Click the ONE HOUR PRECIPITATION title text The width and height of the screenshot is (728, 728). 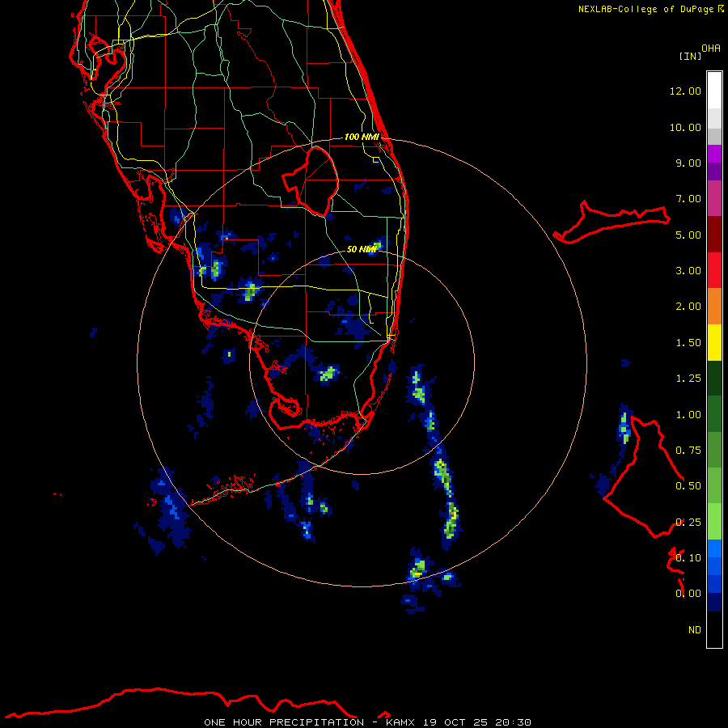point(284,722)
